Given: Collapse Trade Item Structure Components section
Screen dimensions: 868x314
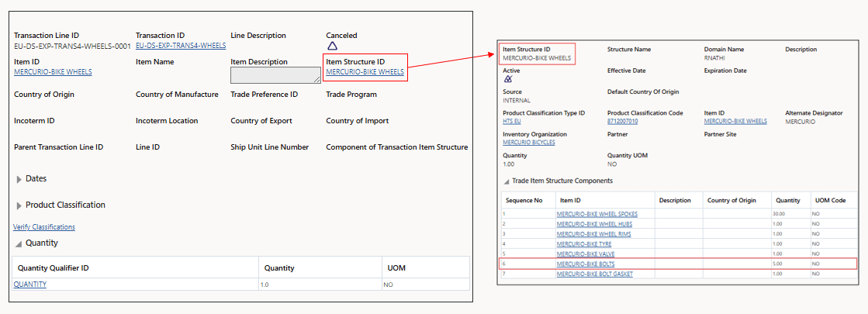Looking at the screenshot, I should tap(507, 181).
